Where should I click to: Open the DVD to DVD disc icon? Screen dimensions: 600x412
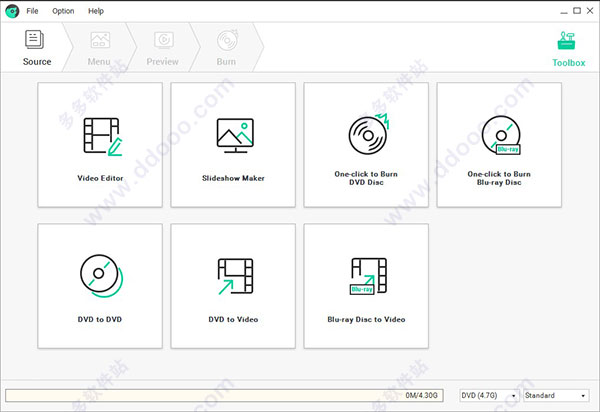click(x=101, y=276)
